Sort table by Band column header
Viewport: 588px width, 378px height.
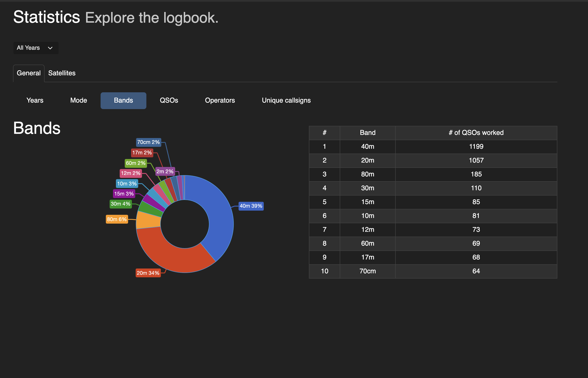click(x=367, y=133)
